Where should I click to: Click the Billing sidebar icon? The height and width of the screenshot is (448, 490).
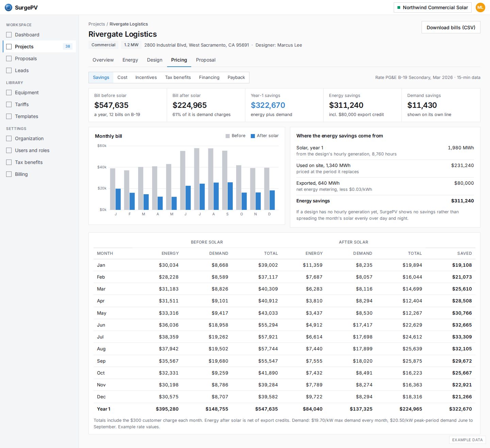tap(9, 174)
